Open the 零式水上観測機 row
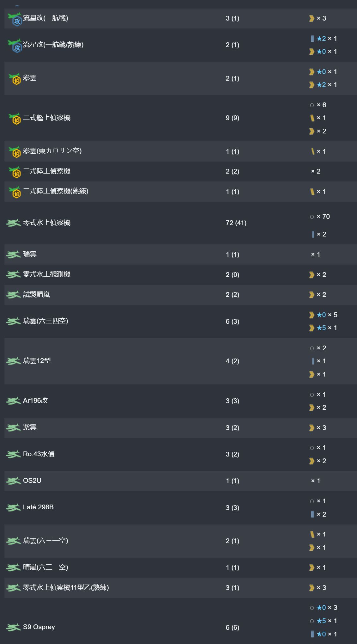Viewport: 357px width, 644px height. coord(178,275)
